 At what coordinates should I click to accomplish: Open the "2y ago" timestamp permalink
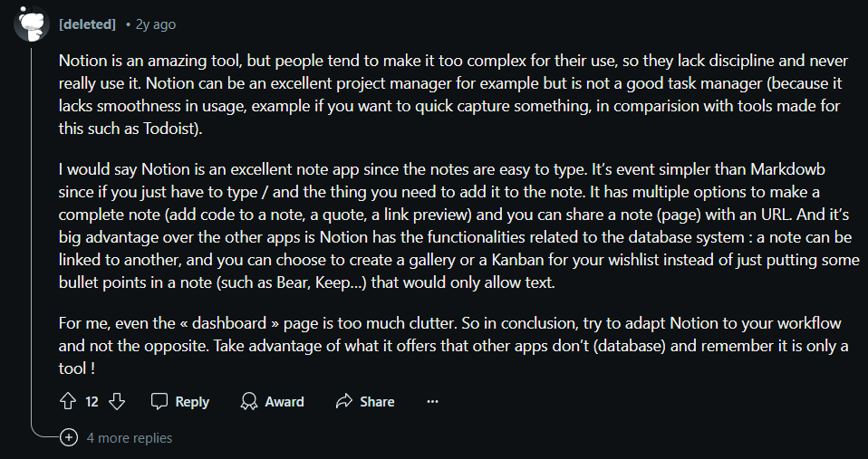(x=156, y=24)
